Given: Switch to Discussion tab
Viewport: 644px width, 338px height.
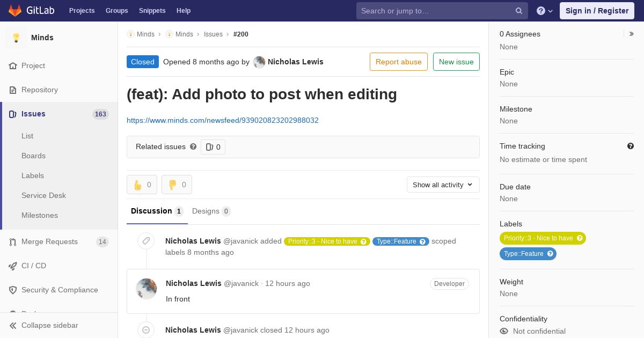Looking at the screenshot, I should [157, 211].
